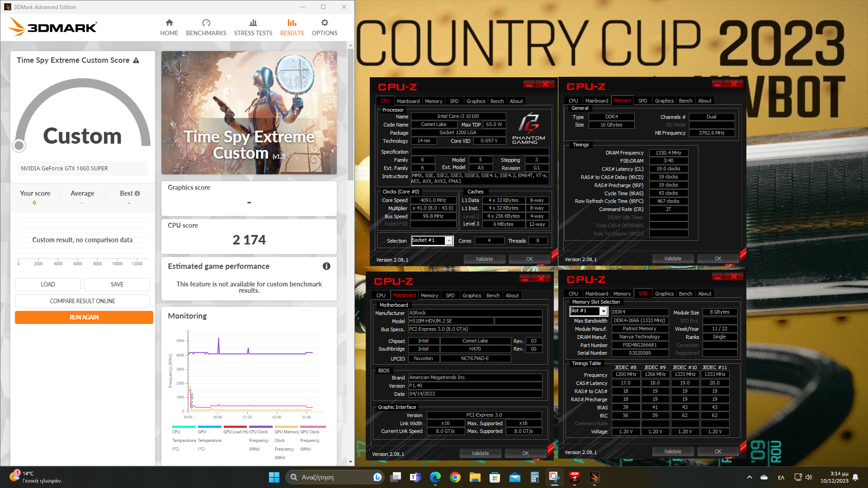Click OK in CPU-Z Mainboard window

525,453
